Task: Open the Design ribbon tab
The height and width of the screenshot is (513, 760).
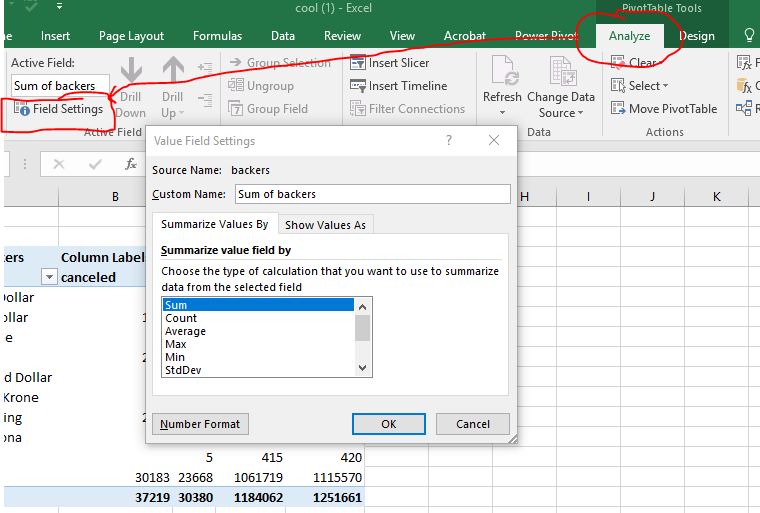Action: [x=696, y=36]
